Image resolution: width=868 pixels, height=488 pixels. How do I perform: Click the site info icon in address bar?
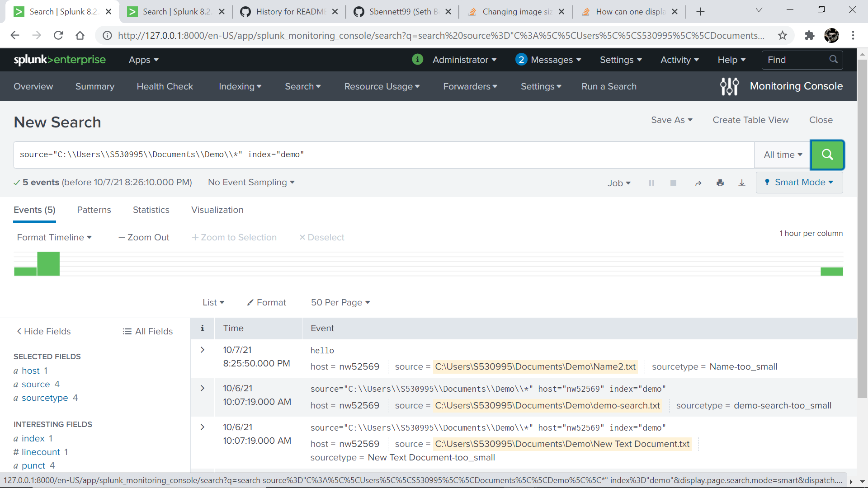(x=107, y=35)
